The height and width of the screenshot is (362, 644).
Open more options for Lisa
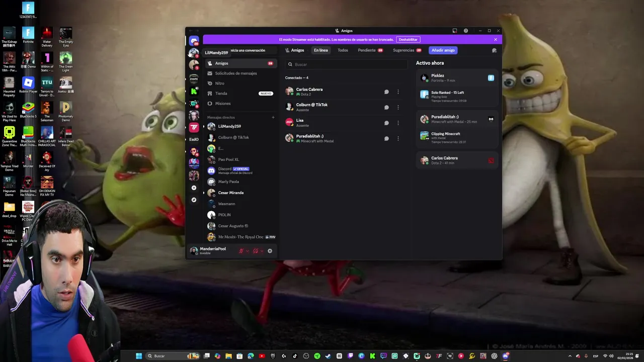398,123
